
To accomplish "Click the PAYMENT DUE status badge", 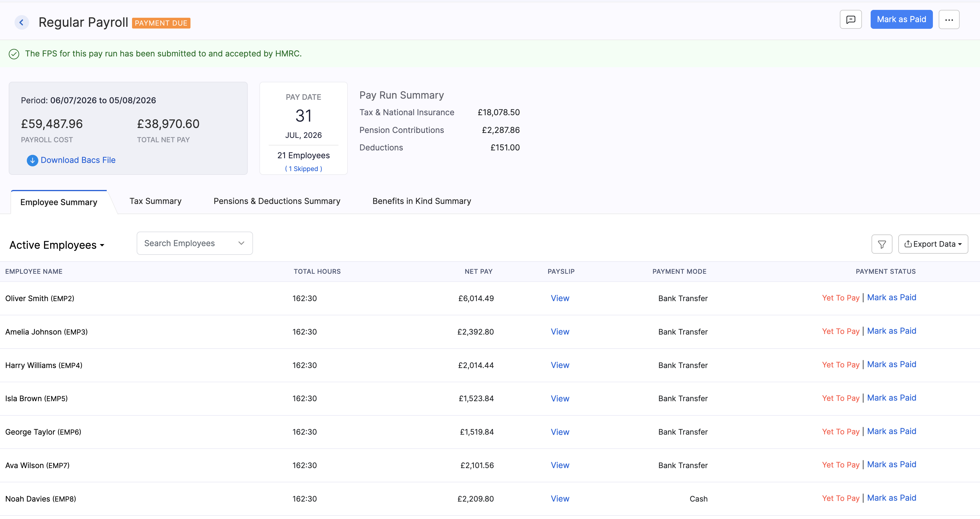I will point(161,23).
